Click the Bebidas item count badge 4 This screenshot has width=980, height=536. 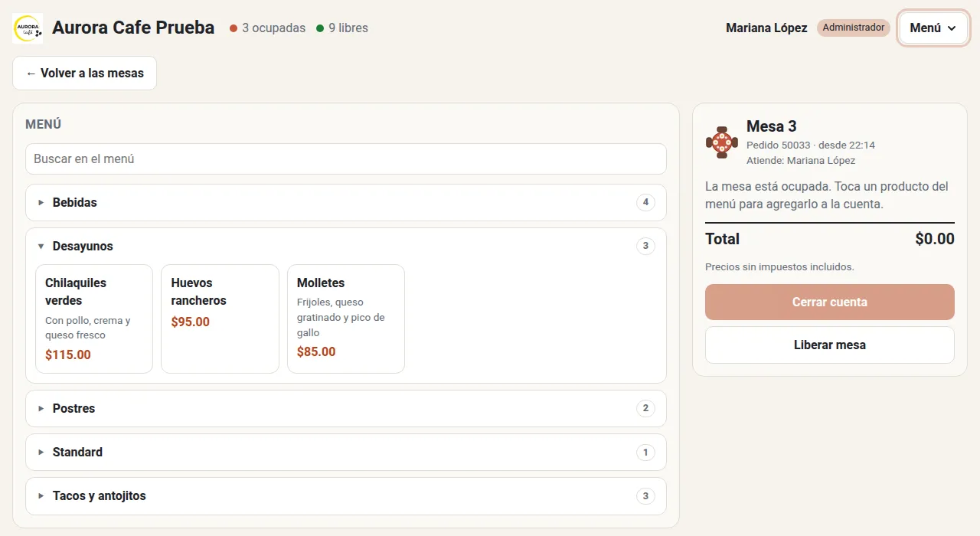645,203
